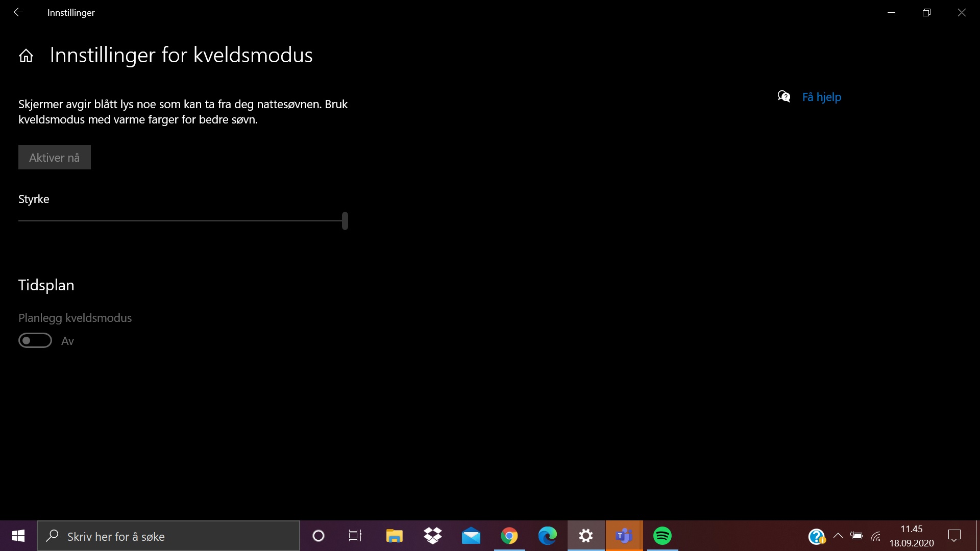Image resolution: width=980 pixels, height=551 pixels.
Task: Go back with the arrow icon
Action: pyautogui.click(x=18, y=12)
